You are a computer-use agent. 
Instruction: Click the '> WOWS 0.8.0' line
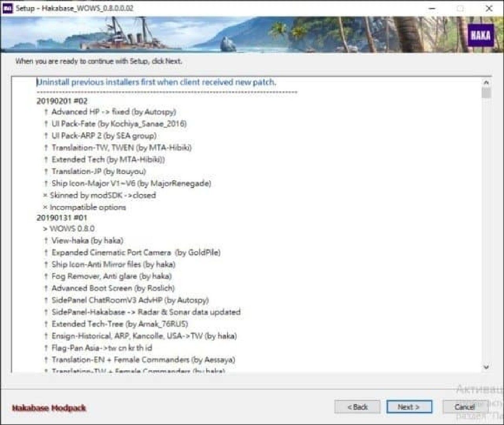point(69,229)
